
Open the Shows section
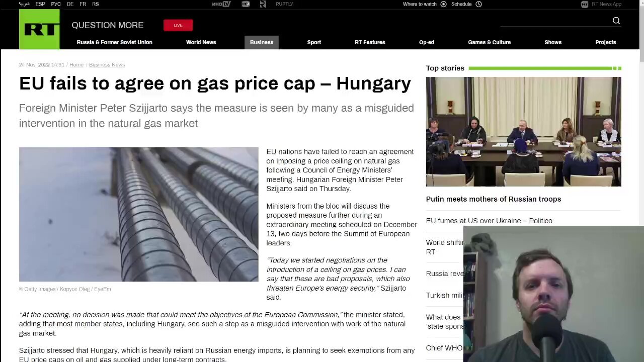(553, 42)
